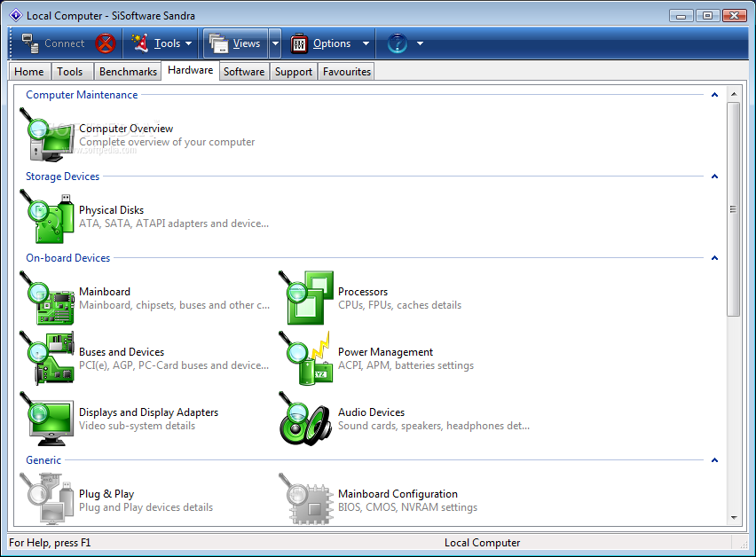Collapse the Storage Devices section
The image size is (756, 557).
click(714, 177)
